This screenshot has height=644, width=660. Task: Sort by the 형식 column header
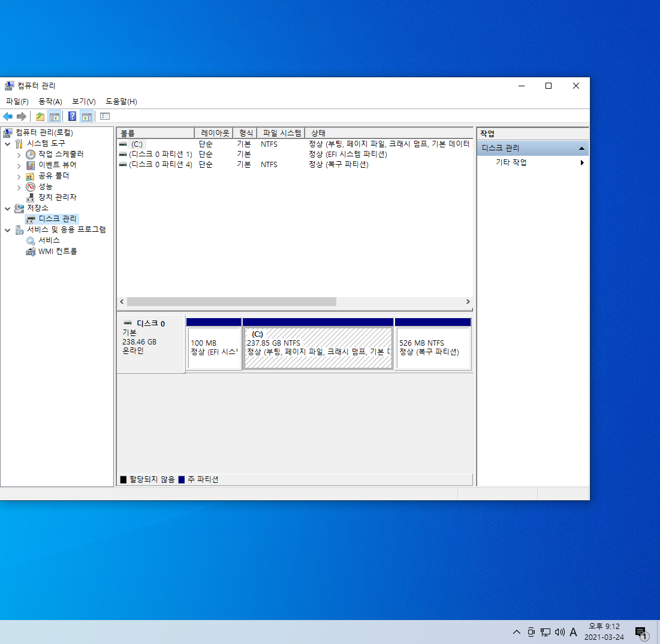click(x=245, y=134)
